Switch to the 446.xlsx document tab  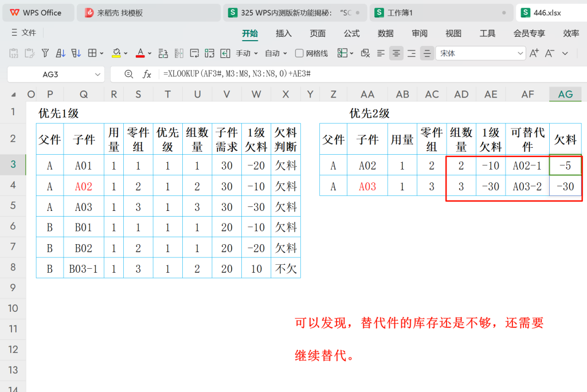tap(551, 13)
